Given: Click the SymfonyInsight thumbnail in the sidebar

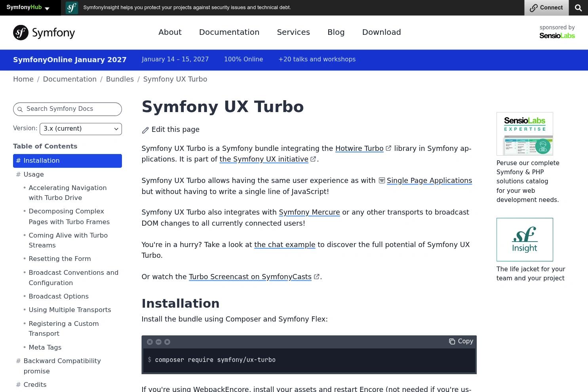Looking at the screenshot, I should tap(525, 240).
